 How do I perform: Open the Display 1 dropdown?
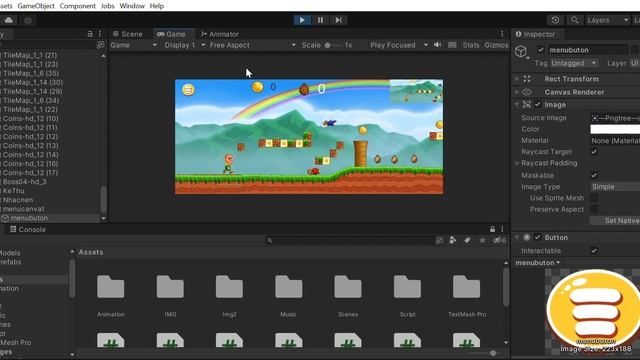point(184,45)
